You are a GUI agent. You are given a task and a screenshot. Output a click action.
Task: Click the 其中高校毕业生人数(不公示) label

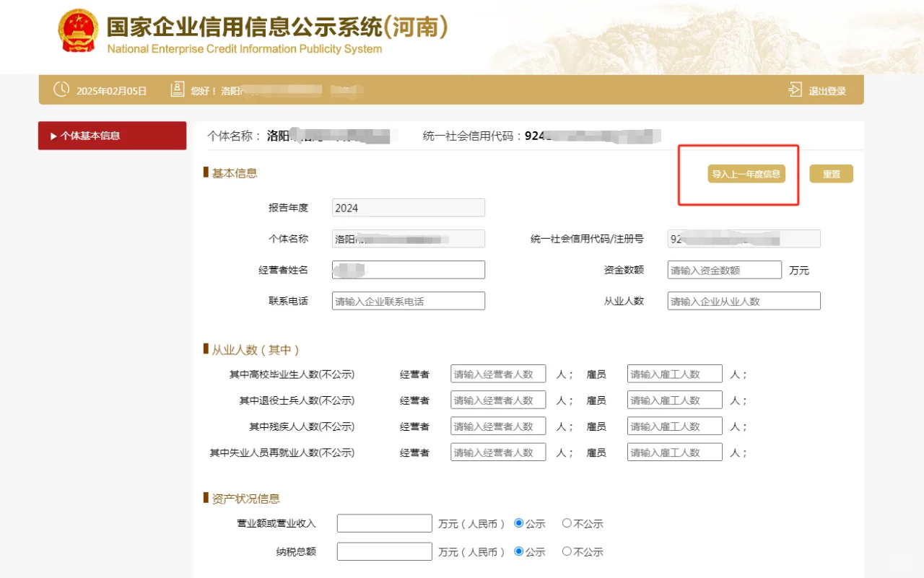[x=292, y=375]
